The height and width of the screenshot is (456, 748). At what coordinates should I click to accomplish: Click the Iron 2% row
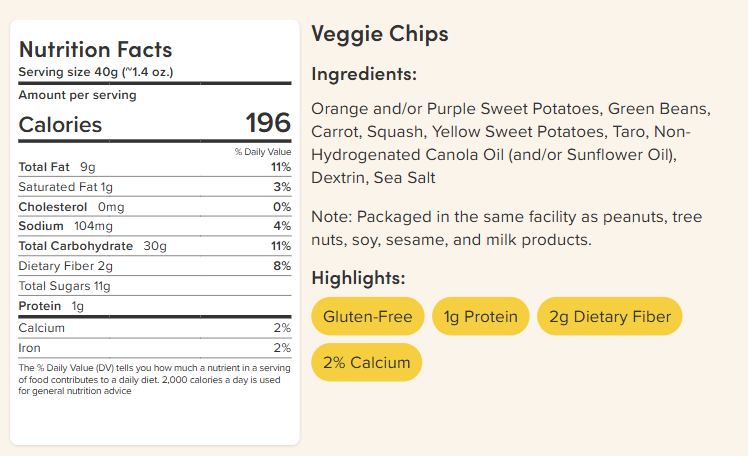coord(155,348)
